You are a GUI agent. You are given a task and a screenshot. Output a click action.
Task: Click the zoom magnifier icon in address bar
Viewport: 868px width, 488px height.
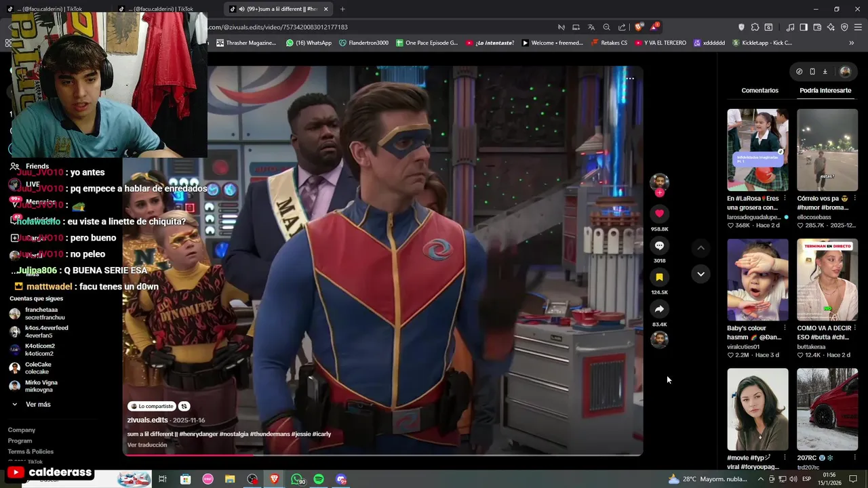click(x=607, y=27)
